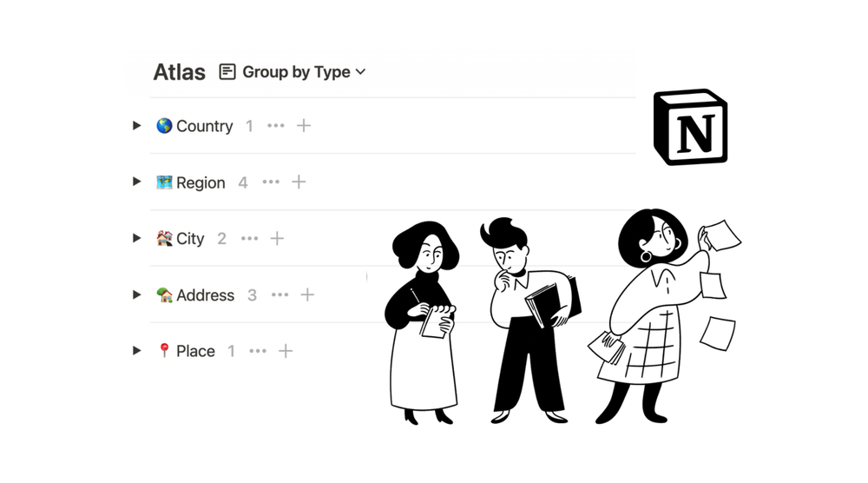This screenshot has width=868, height=483.
Task: Click the Atlas database title
Action: click(180, 72)
